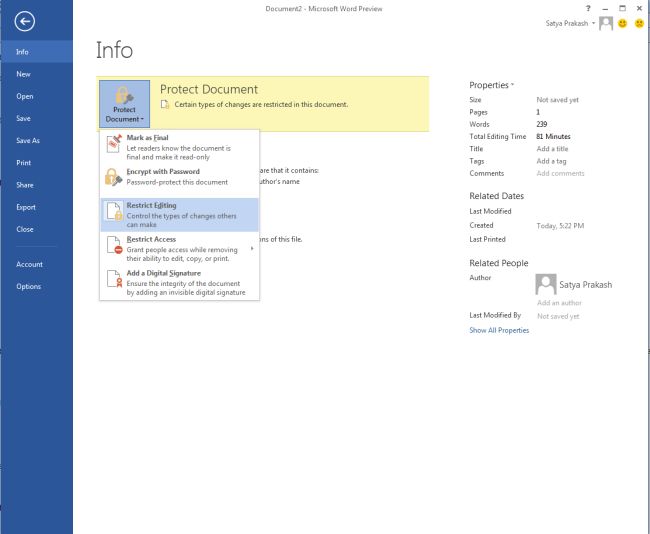Image resolution: width=650 pixels, height=534 pixels.
Task: Open the New tab in sidebar
Action: [36, 74]
